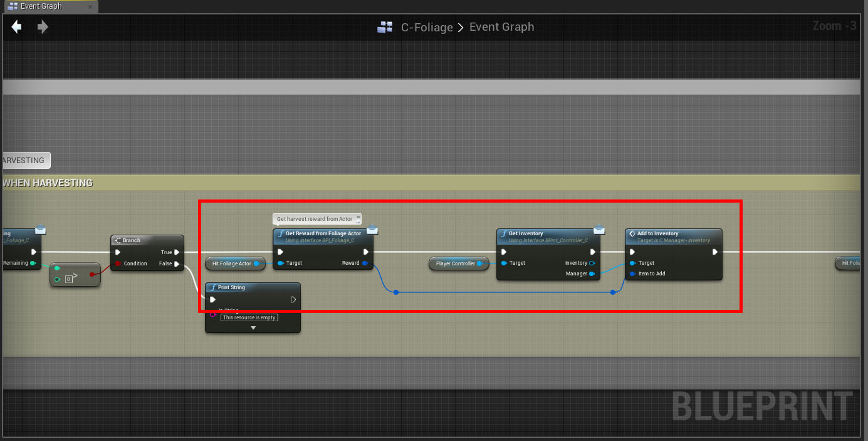Click Manager output pin on Get Inventory
Screen dimensions: 868x441
click(592, 274)
